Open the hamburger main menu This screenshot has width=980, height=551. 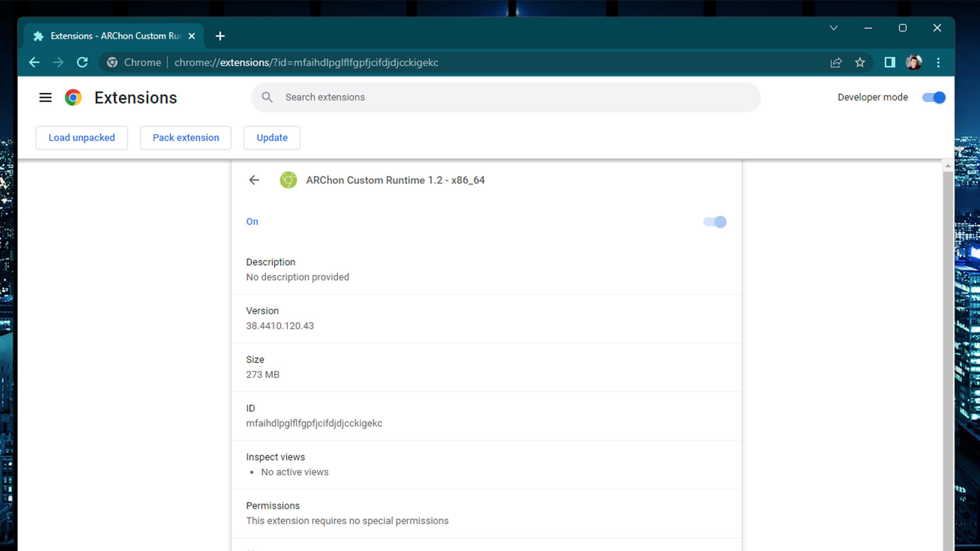tap(45, 97)
